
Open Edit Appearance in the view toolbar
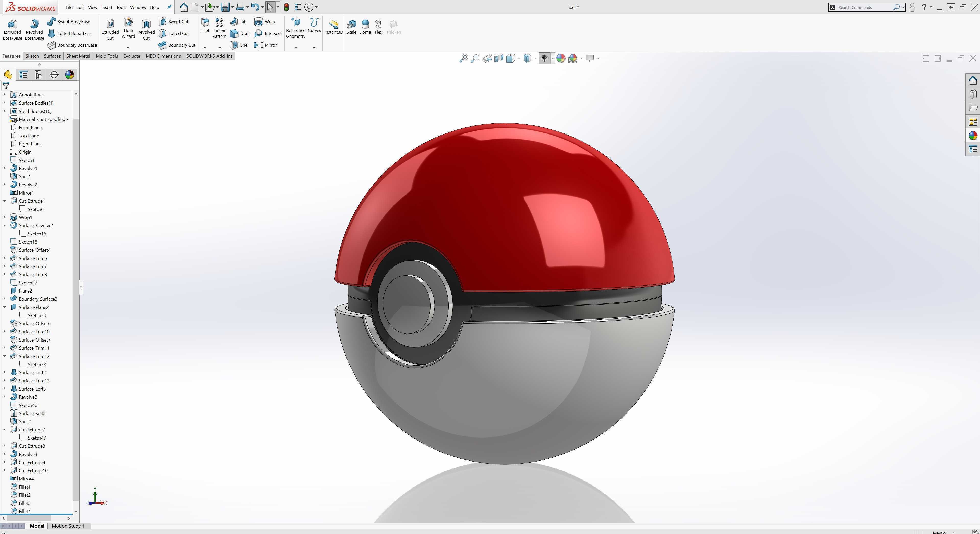tap(561, 58)
